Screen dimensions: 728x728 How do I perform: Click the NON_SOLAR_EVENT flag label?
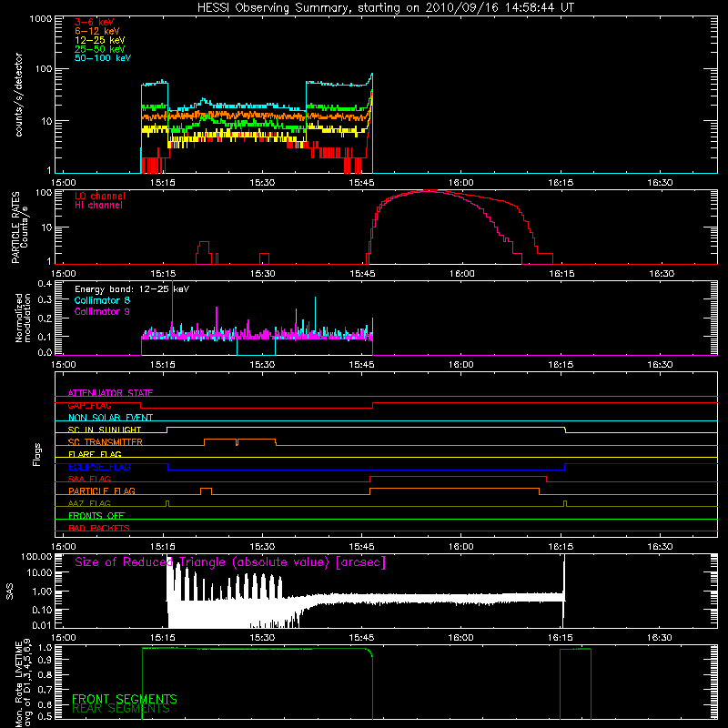pyautogui.click(x=110, y=418)
